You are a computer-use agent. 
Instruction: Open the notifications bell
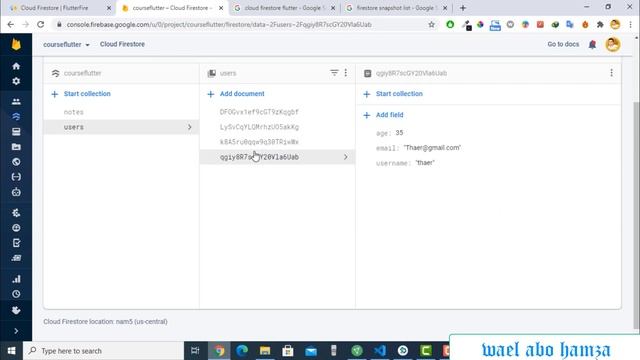(592, 44)
